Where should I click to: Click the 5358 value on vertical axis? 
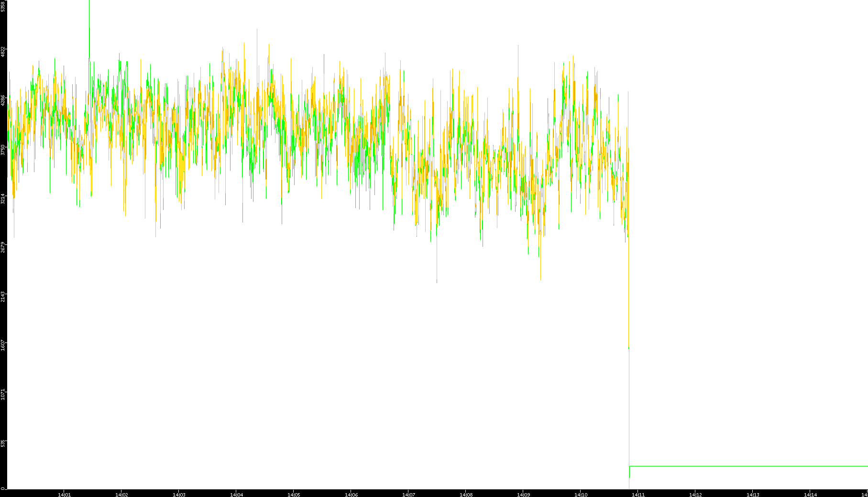point(3,6)
